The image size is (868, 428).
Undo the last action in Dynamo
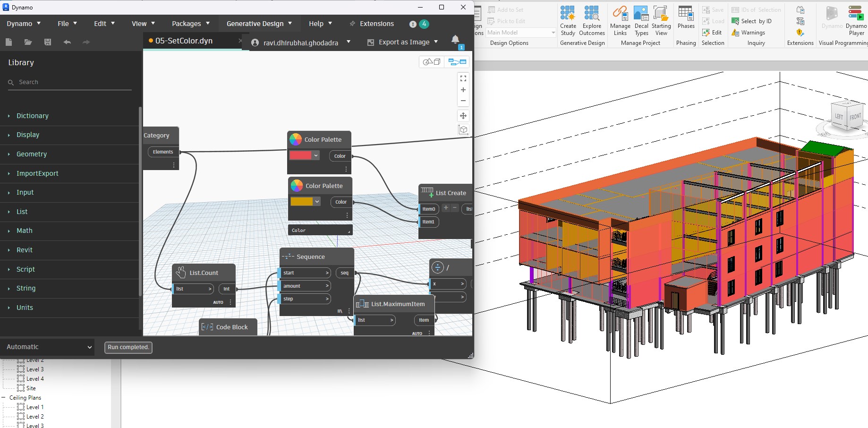[67, 42]
